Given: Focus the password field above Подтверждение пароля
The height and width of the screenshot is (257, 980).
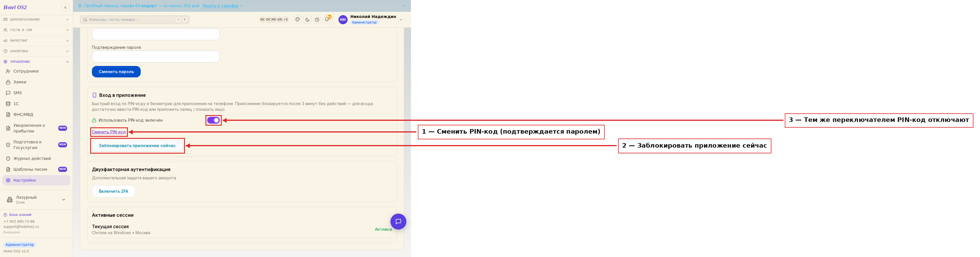Looking at the screenshot, I should (x=156, y=34).
